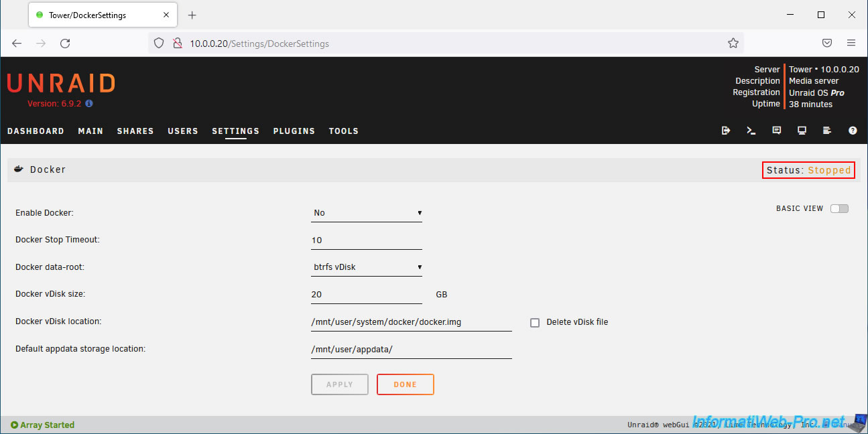
Task: Open the Plugins menu item
Action: pos(294,131)
